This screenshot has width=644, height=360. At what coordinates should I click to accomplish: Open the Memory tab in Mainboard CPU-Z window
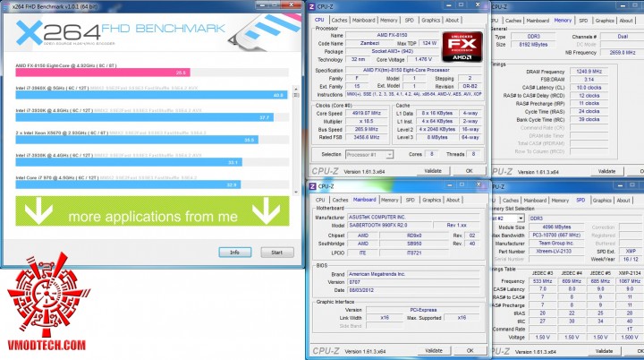pyautogui.click(x=389, y=200)
